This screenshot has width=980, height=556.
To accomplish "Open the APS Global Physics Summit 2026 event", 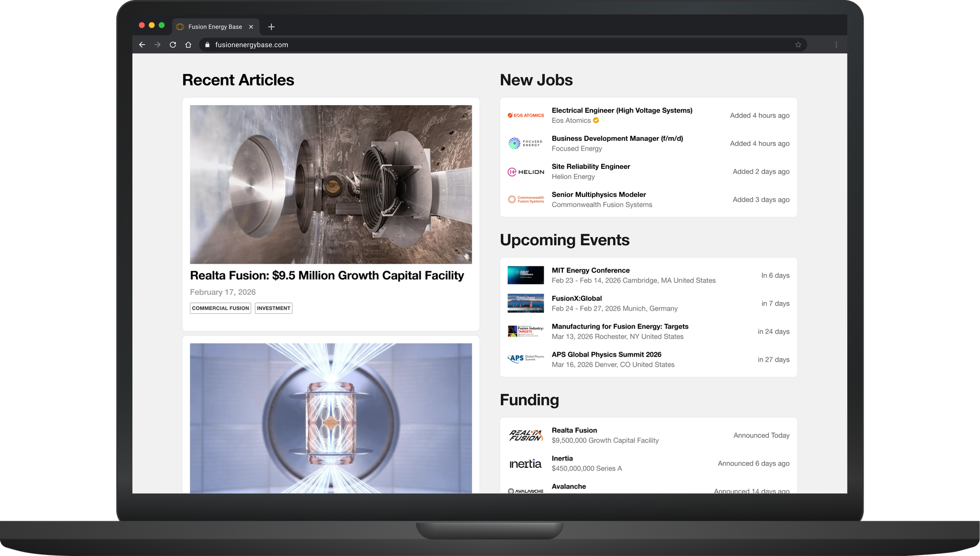I will [606, 355].
